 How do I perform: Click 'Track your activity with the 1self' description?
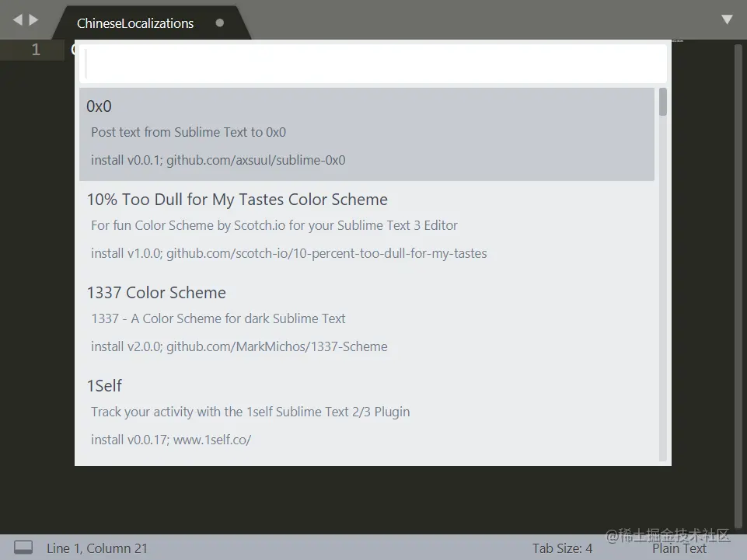pos(250,412)
